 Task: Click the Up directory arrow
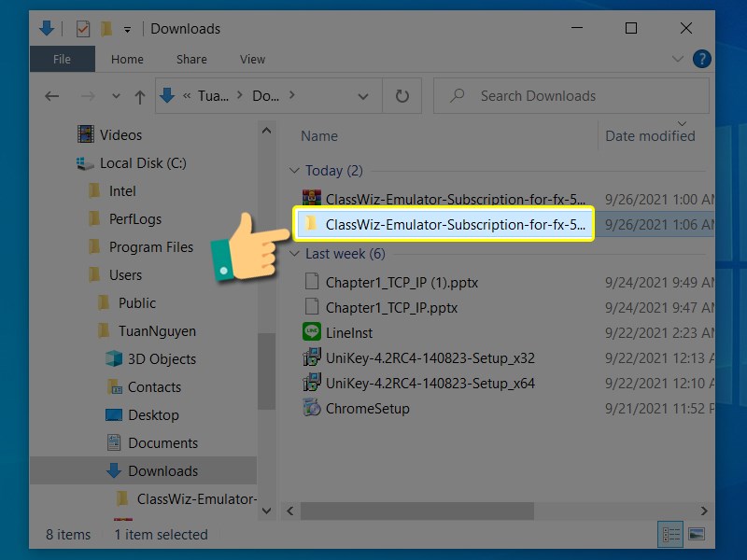(140, 96)
